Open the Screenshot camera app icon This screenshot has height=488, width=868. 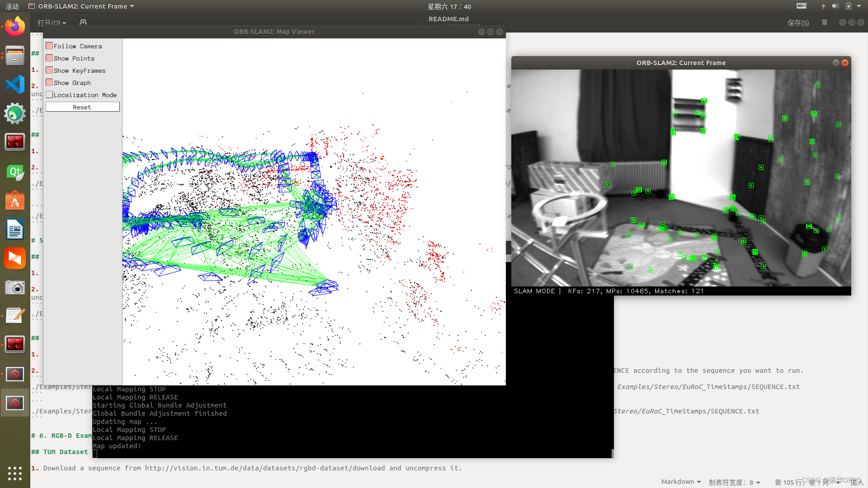click(x=15, y=287)
